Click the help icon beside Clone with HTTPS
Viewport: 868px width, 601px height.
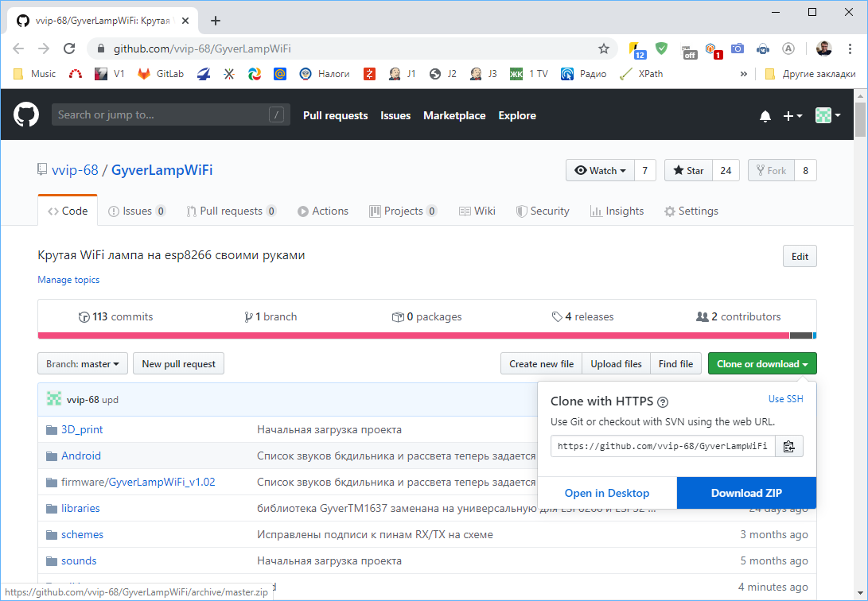pyautogui.click(x=663, y=402)
